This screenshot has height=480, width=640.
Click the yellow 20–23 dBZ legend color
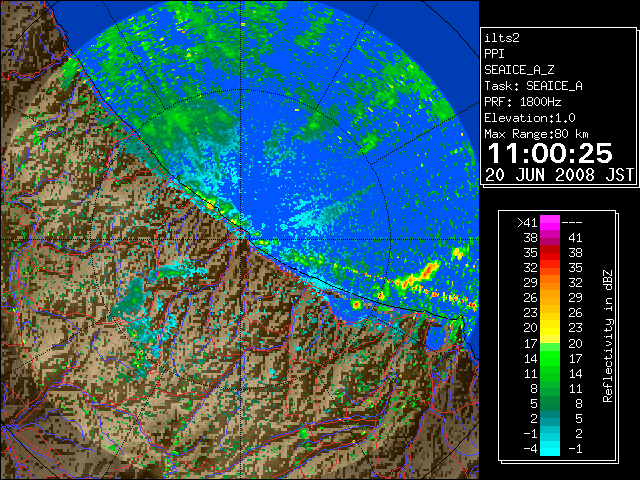click(x=550, y=328)
